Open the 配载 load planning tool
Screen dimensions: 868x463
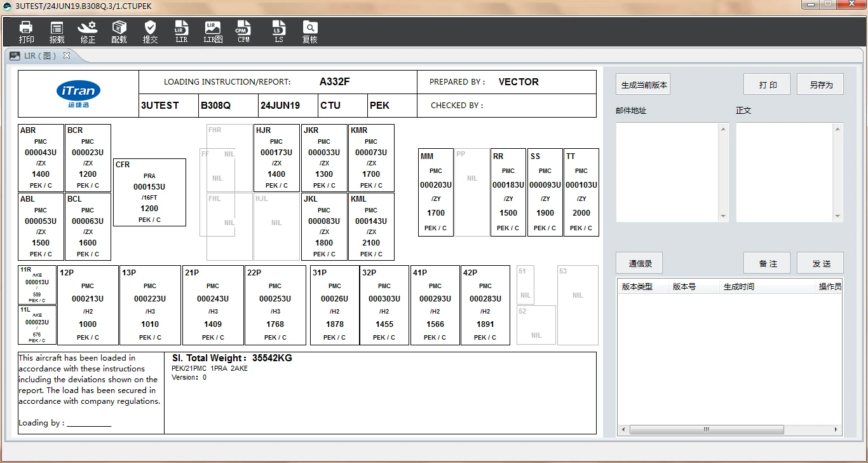(118, 31)
